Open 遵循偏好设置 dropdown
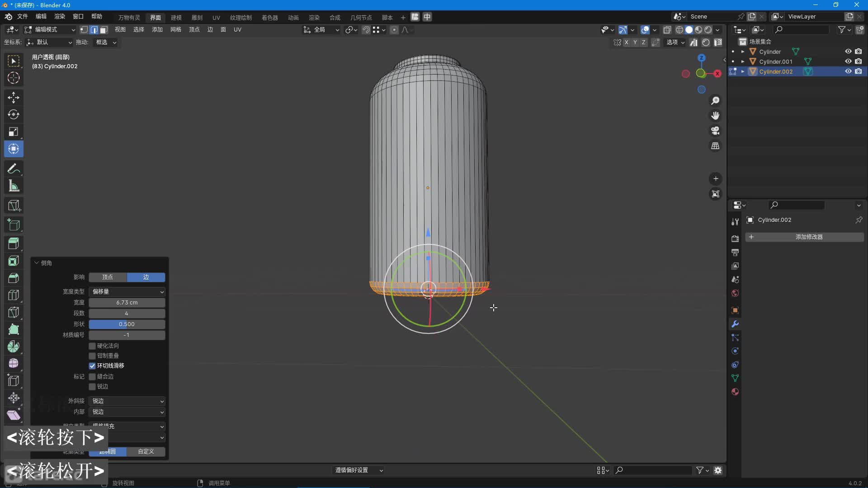The width and height of the screenshot is (868, 488). tap(359, 470)
